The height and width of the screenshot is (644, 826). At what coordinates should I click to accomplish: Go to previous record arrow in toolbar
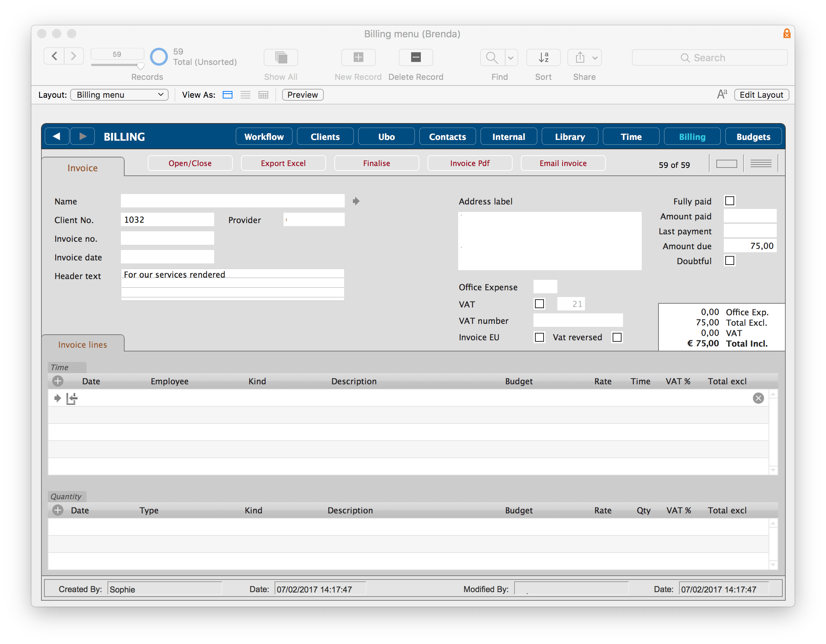(x=54, y=56)
